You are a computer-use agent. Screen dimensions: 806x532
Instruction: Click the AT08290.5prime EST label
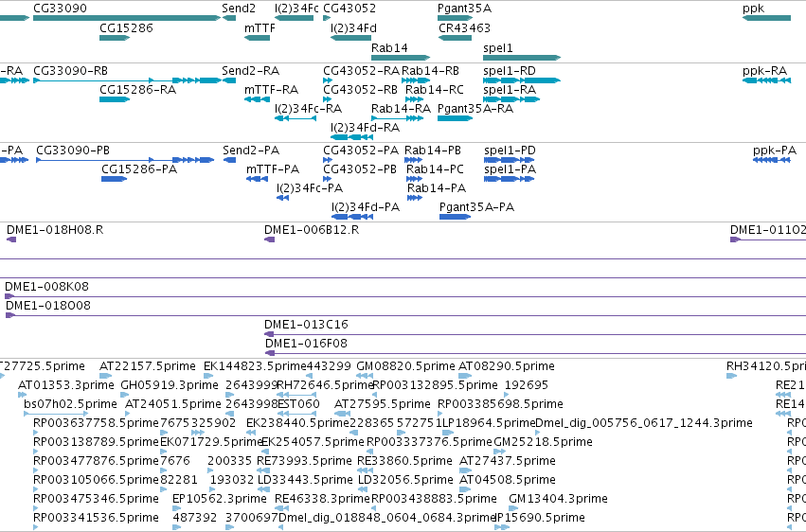click(507, 365)
